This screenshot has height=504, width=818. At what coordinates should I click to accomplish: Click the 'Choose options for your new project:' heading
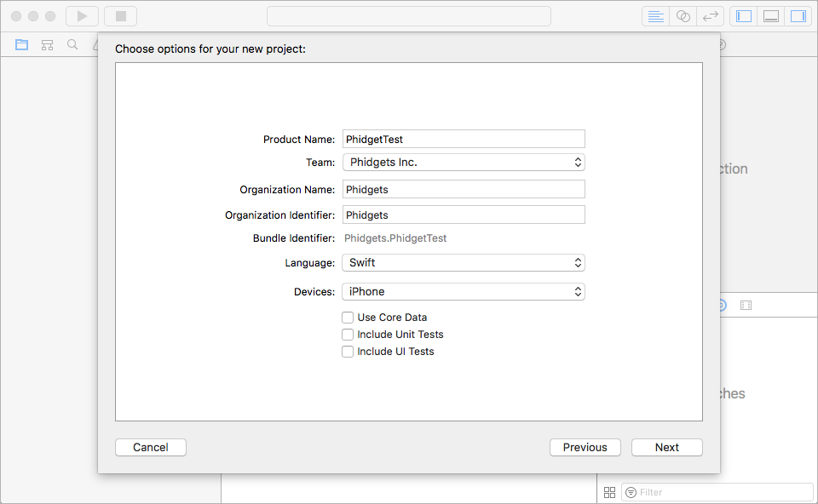pos(210,49)
